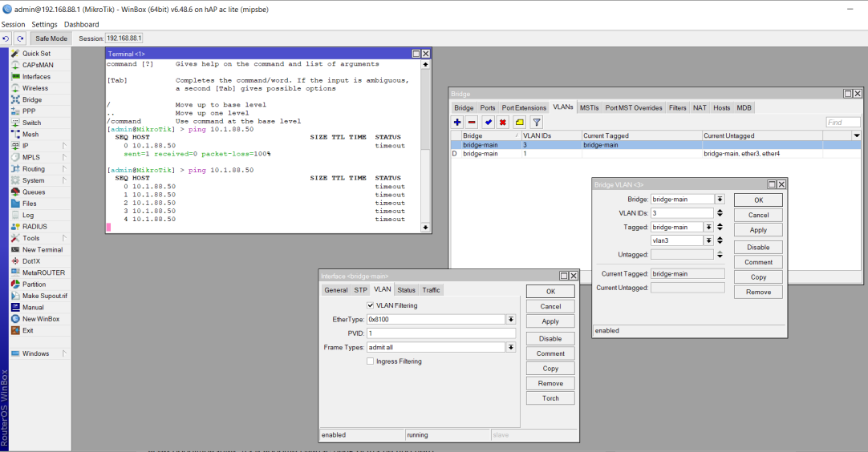Toggle Ingress Filtering checkbox

coord(371,361)
